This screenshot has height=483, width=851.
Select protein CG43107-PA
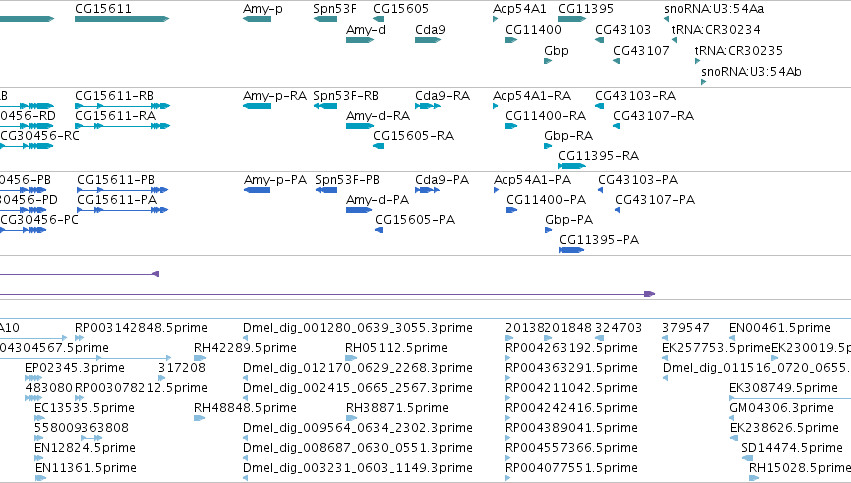point(618,210)
